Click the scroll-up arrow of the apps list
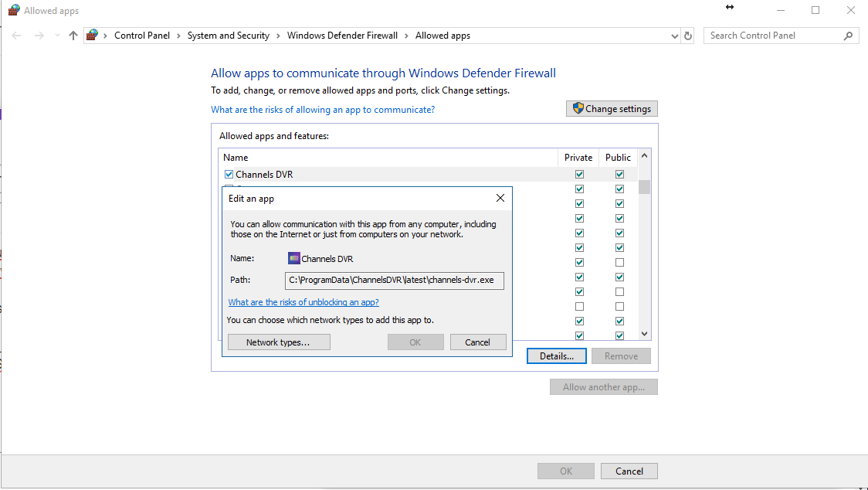 click(x=645, y=157)
